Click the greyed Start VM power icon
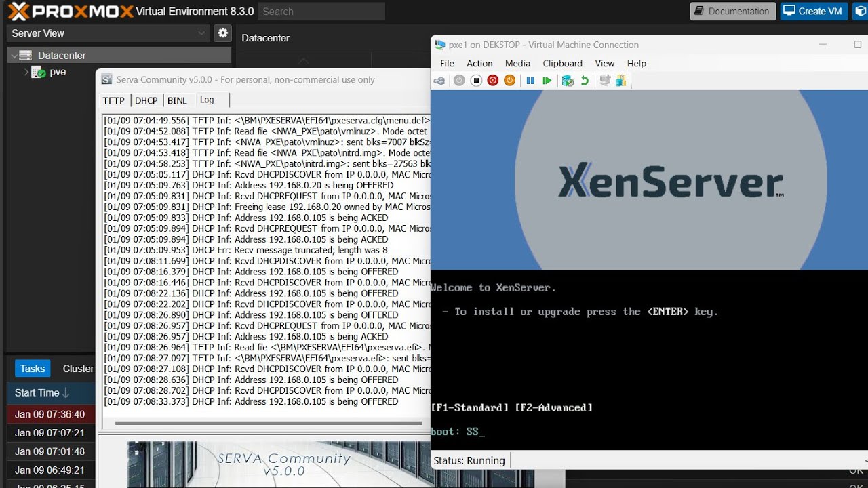Image resolution: width=868 pixels, height=488 pixels. 459,81
